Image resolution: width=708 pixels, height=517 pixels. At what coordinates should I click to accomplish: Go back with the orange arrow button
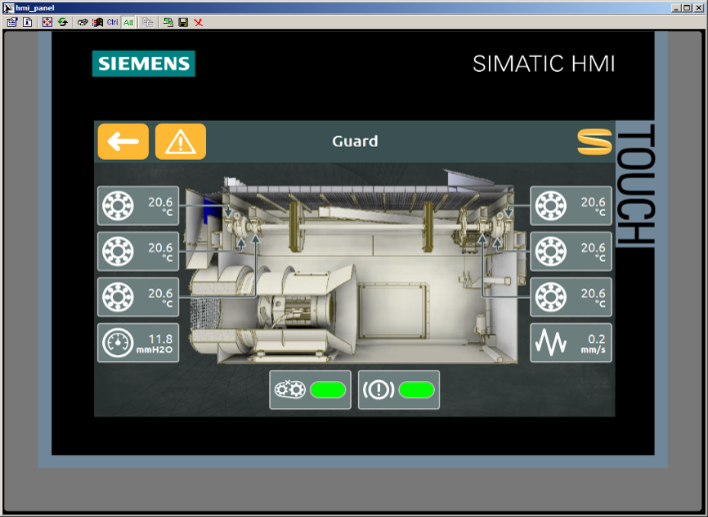[123, 141]
